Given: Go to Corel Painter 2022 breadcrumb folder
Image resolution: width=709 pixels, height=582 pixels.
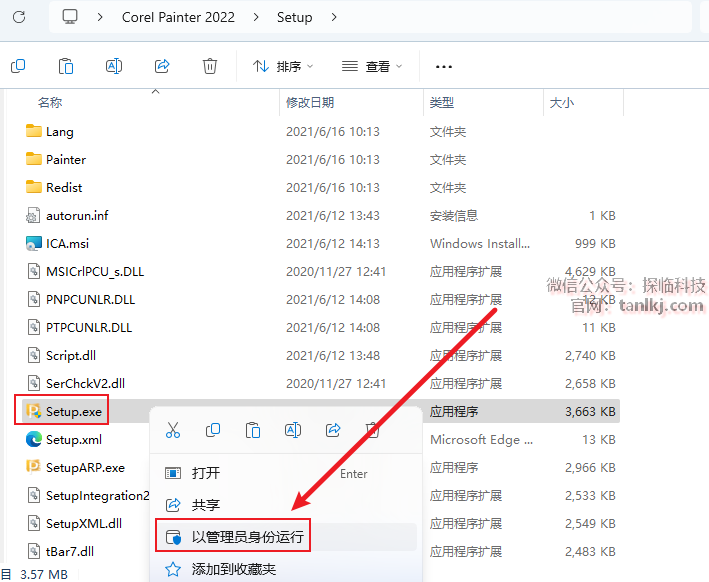Looking at the screenshot, I should (178, 17).
